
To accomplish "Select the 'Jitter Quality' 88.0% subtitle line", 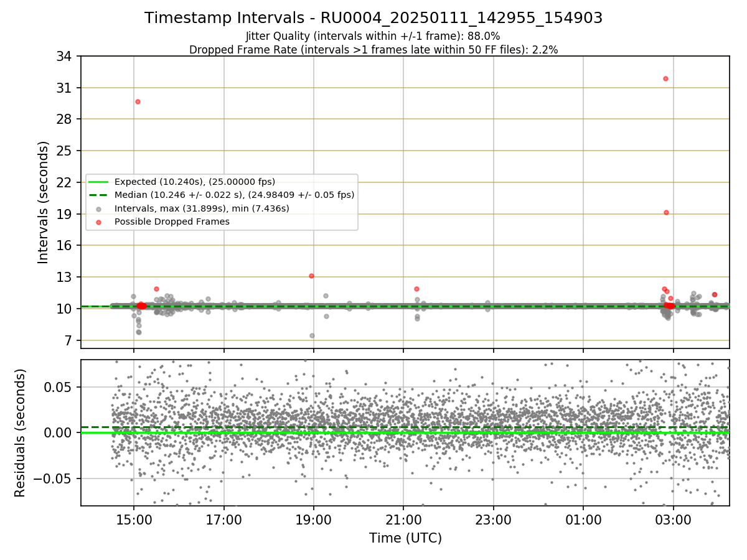I will pos(373,36).
